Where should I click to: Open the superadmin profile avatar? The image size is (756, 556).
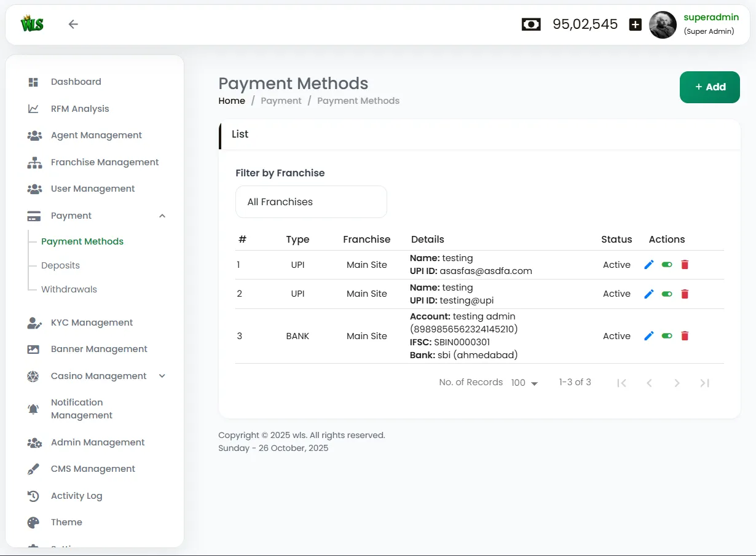point(663,25)
